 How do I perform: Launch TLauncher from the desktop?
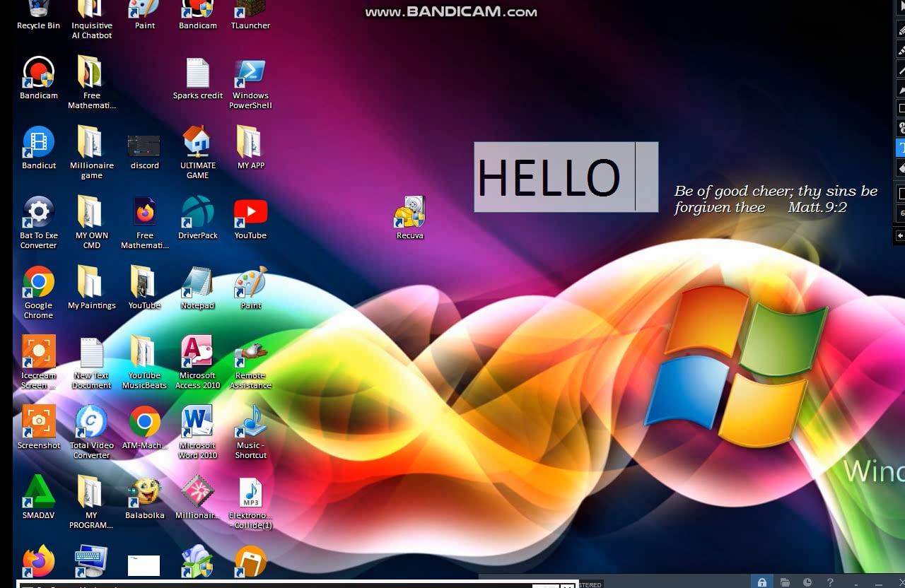click(250, 16)
